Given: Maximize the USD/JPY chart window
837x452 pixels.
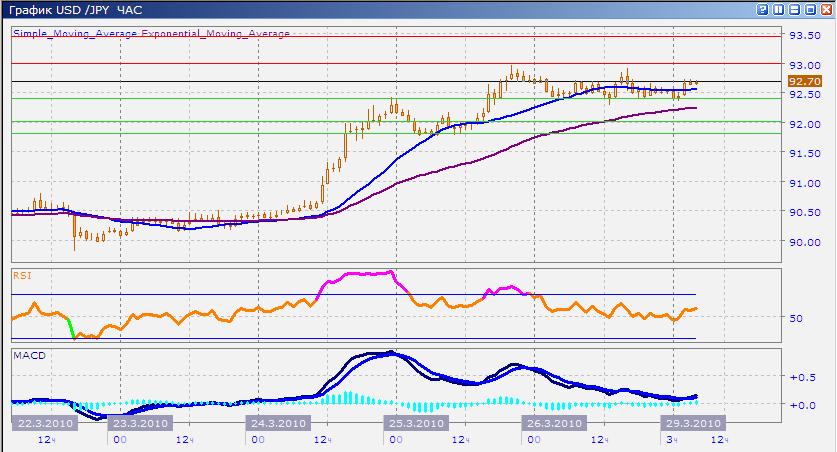Looking at the screenshot, I should coord(811,9).
